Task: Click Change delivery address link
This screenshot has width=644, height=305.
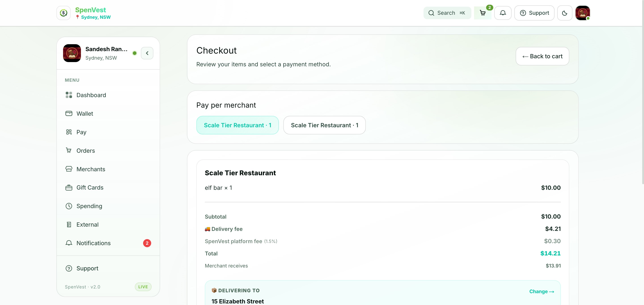Action: (x=542, y=291)
